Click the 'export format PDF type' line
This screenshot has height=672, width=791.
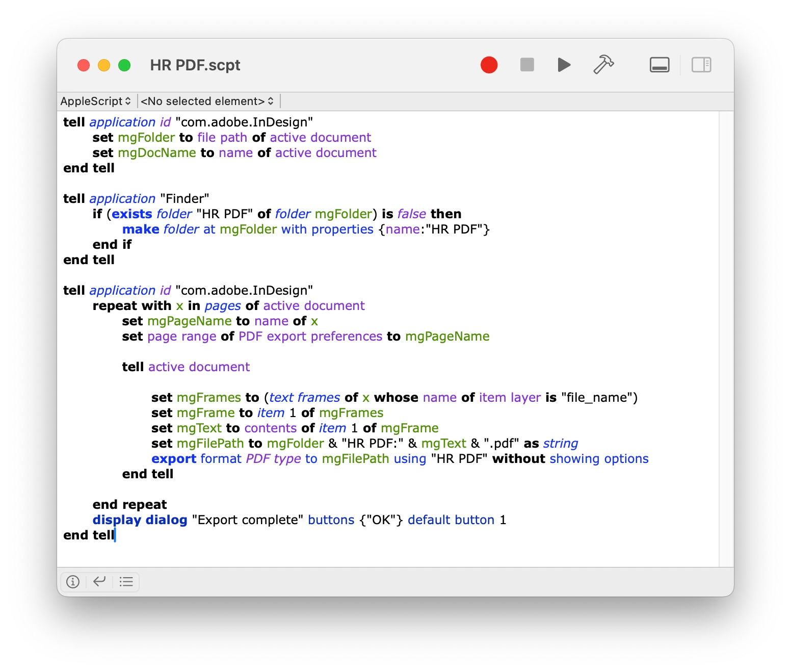click(400, 459)
